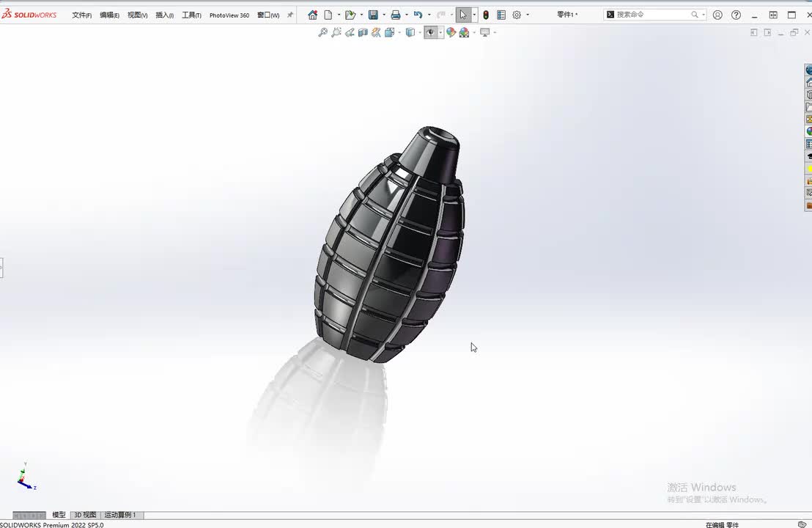Click the Open file folder icon

[x=350, y=15]
